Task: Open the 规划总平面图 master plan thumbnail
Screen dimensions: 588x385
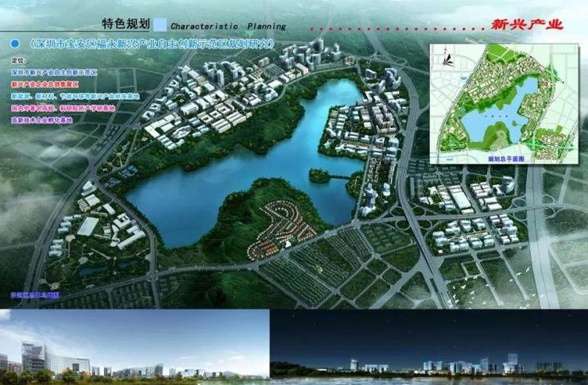Action: tap(504, 104)
